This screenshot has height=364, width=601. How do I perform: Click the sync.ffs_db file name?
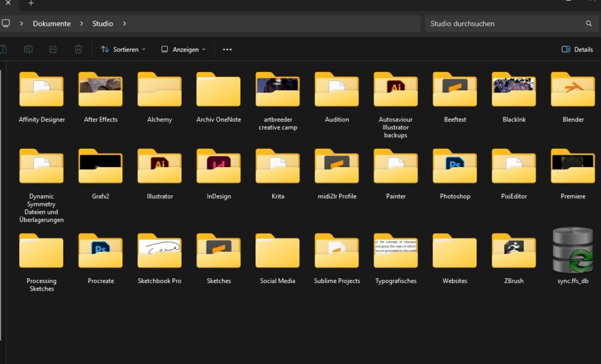(573, 281)
